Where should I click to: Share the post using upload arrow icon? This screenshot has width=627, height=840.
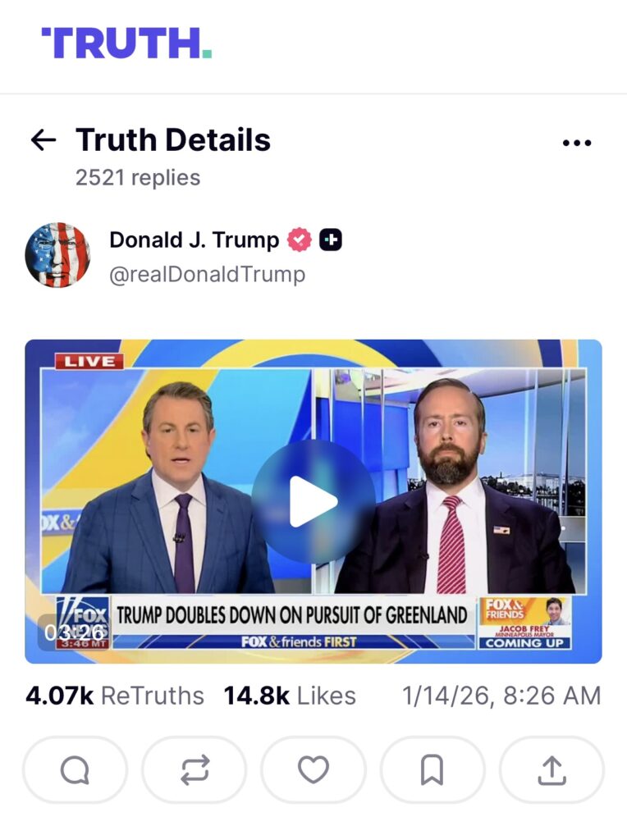tap(552, 769)
